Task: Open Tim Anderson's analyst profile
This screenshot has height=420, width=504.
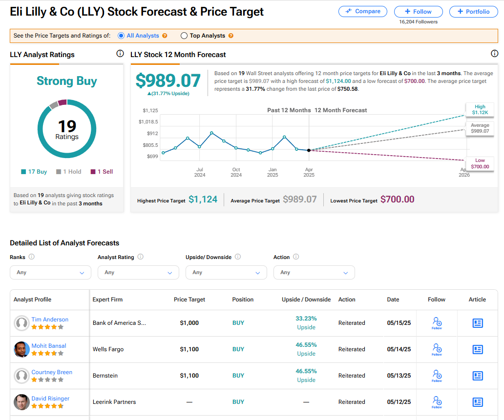Action: click(x=50, y=320)
